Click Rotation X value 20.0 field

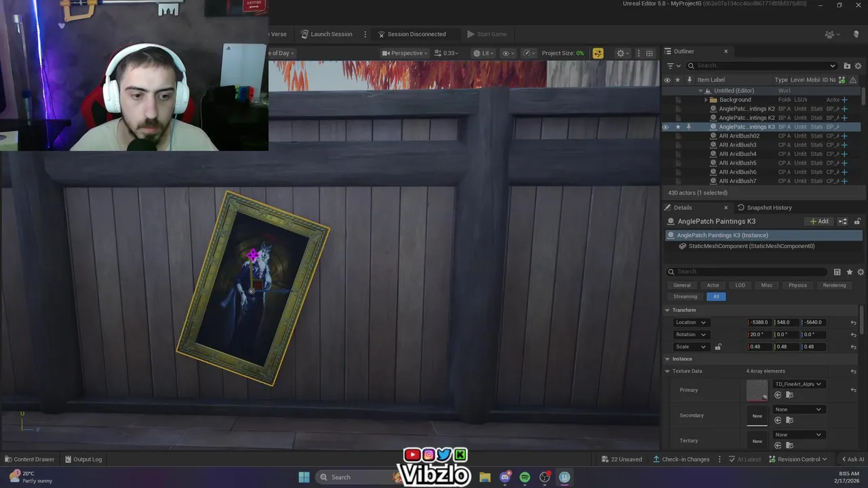(760, 335)
